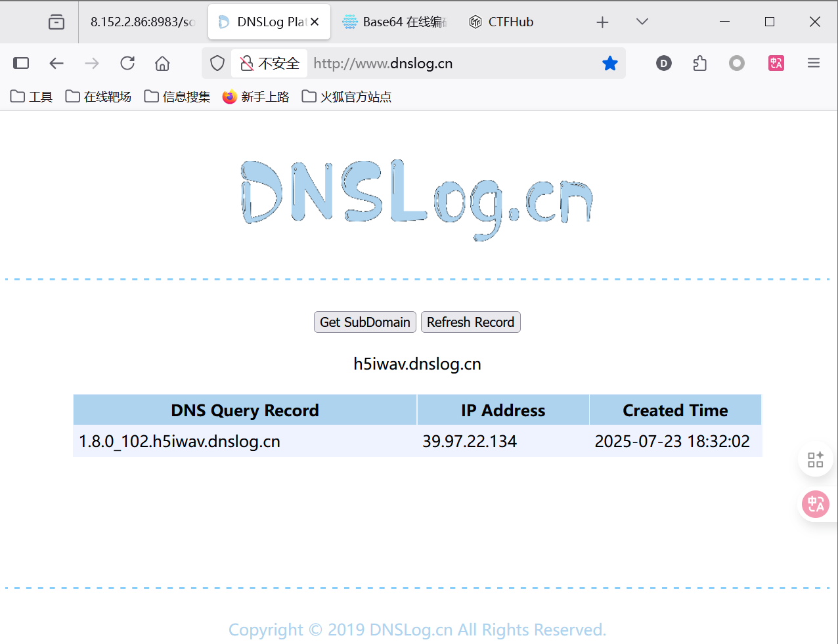The height and width of the screenshot is (644, 838).
Task: Select the 39.97.22.134 IP cell
Action: click(x=503, y=441)
